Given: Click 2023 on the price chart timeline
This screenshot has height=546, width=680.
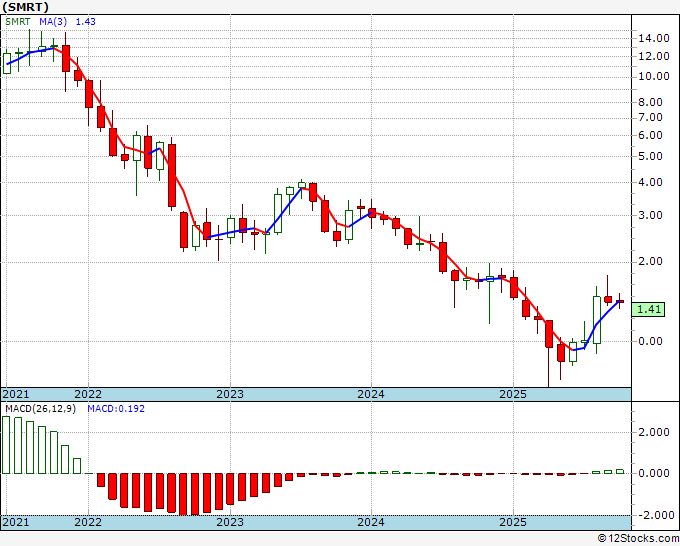Looking at the screenshot, I should click(230, 394).
